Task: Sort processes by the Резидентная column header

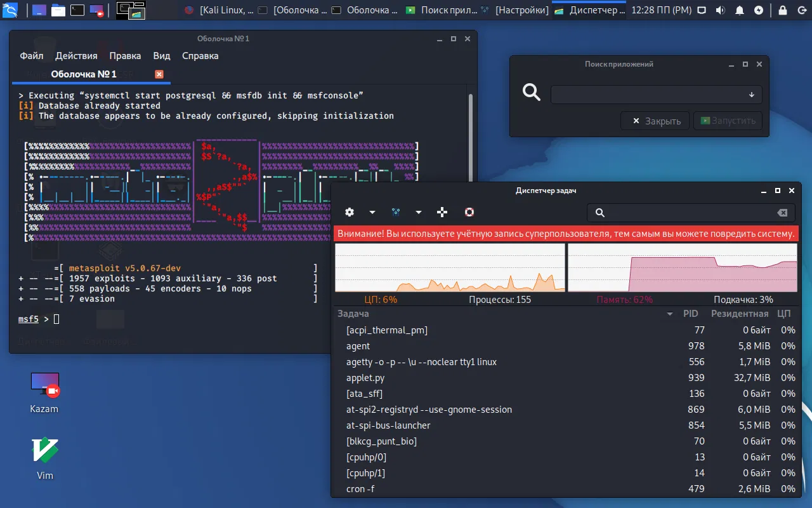Action: [740, 314]
